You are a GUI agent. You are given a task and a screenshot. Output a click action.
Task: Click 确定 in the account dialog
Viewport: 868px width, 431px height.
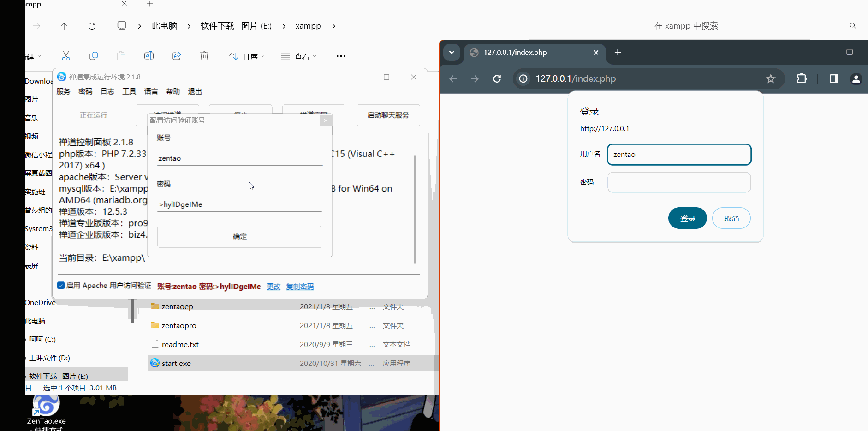[240, 237]
